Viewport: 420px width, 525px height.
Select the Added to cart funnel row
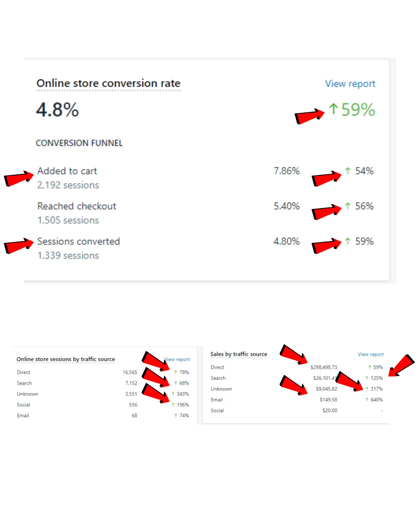click(x=205, y=178)
